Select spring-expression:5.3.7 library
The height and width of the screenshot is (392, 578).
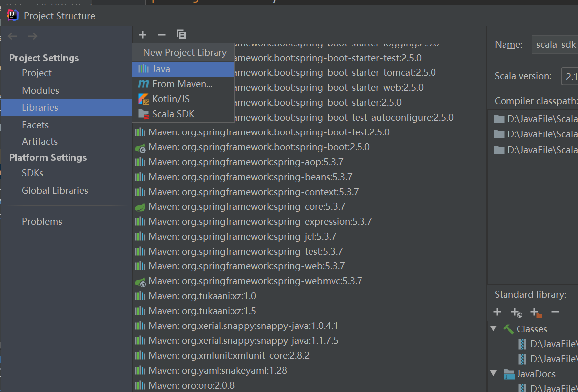[253, 221]
